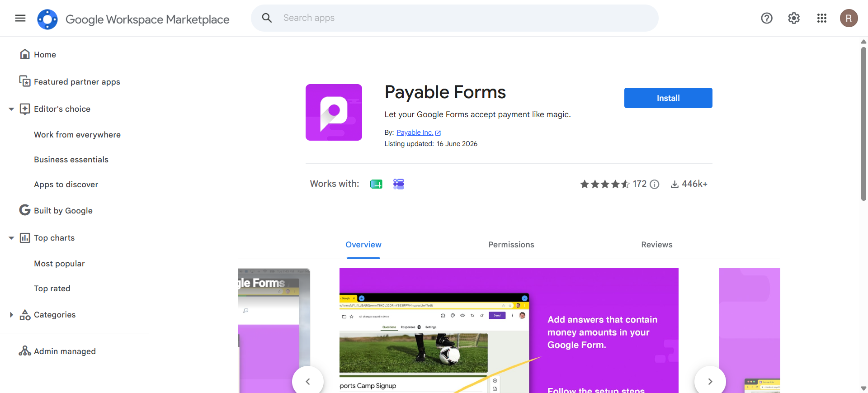
Task: Click the Featured partner apps icon
Action: tap(25, 81)
